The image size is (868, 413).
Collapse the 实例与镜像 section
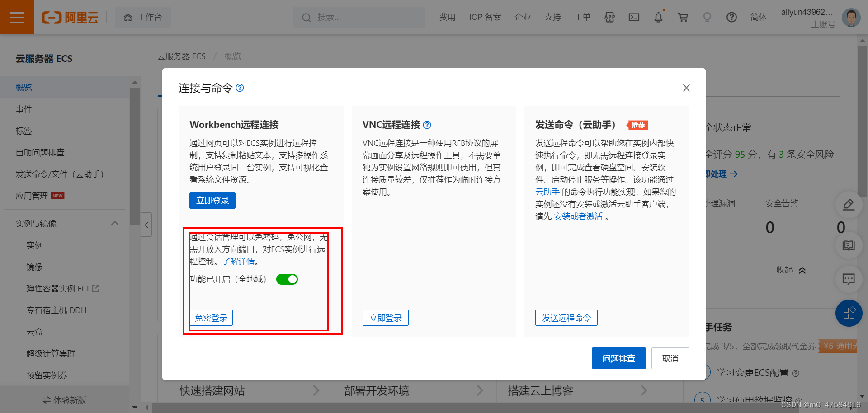point(115,224)
